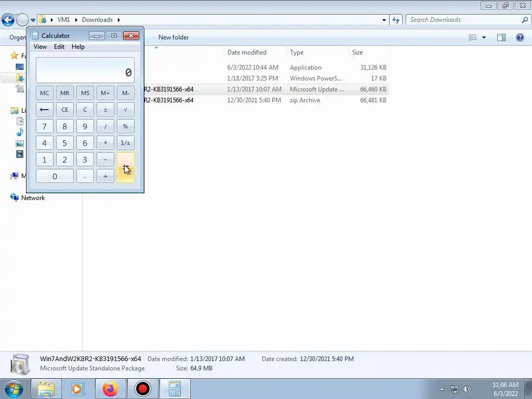The height and width of the screenshot is (399, 532).
Task: Click the decimal point button
Action: [x=85, y=176]
